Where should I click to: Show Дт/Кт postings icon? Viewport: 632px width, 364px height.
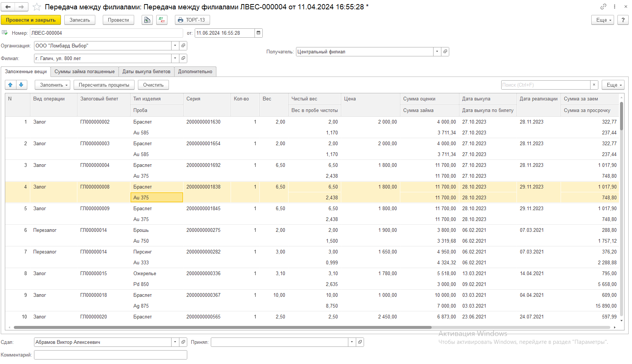click(162, 20)
